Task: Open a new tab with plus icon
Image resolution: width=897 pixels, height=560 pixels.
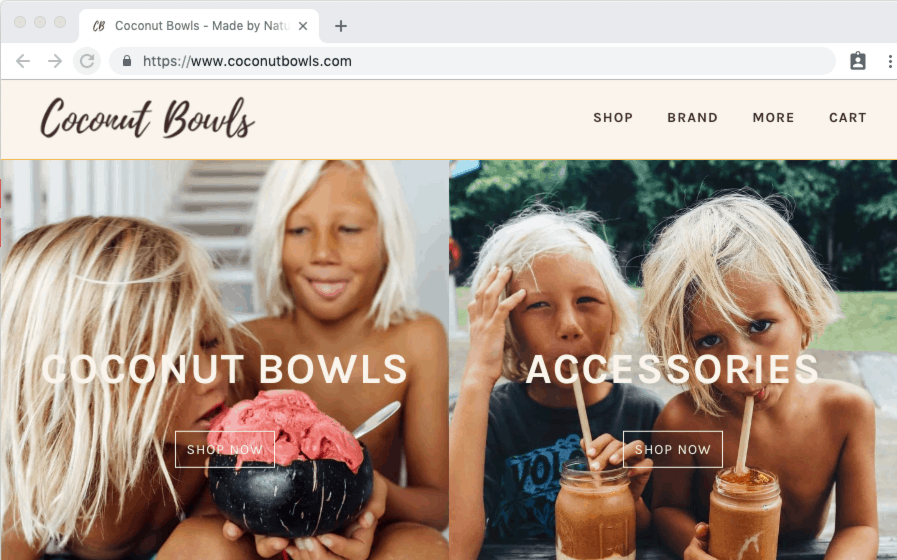Action: click(x=341, y=26)
